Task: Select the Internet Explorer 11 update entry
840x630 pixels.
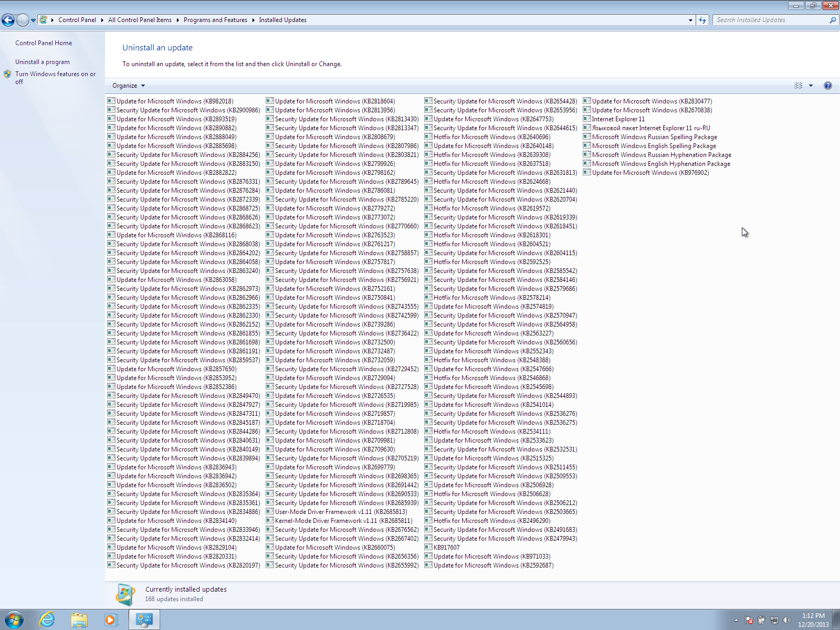Action: tap(618, 119)
